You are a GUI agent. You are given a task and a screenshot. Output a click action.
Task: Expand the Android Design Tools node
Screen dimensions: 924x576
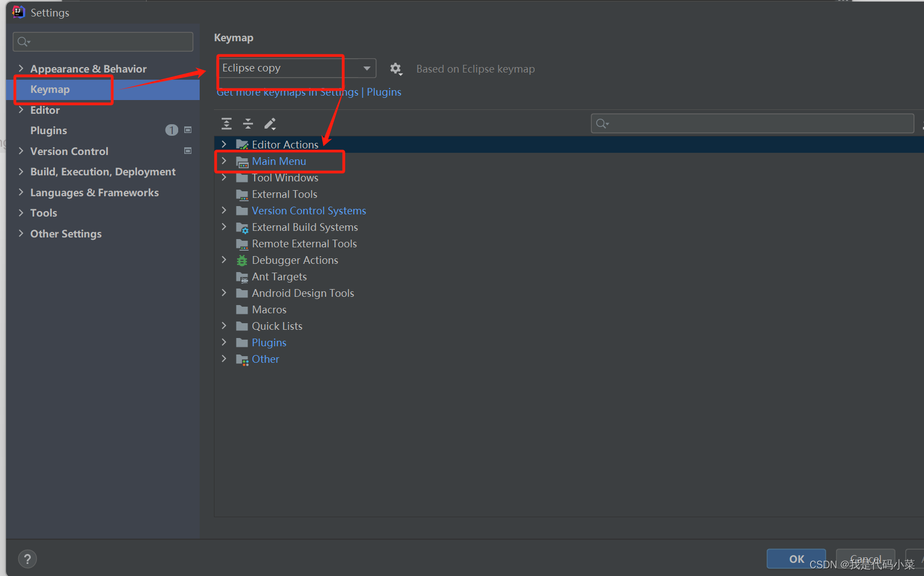(x=224, y=293)
